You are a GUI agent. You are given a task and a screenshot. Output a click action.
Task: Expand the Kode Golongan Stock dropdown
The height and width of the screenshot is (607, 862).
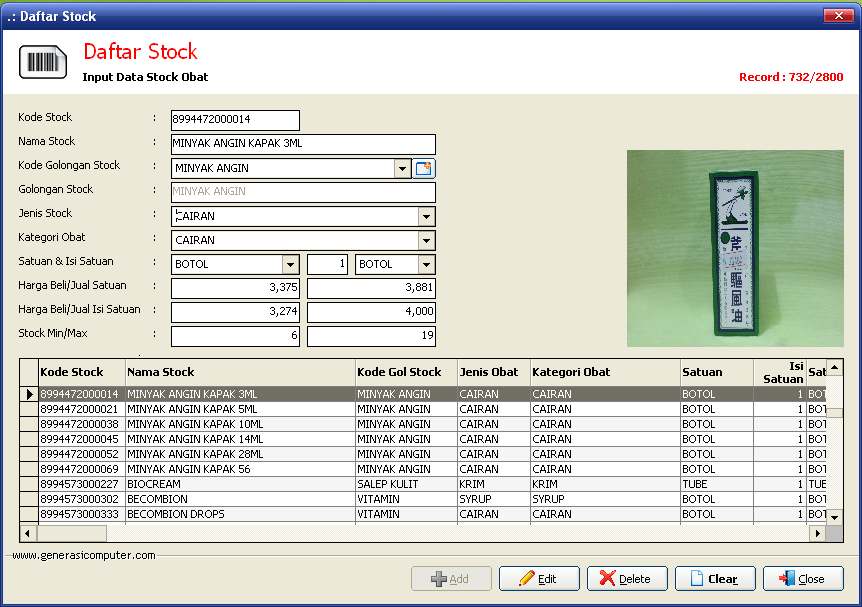coord(403,169)
